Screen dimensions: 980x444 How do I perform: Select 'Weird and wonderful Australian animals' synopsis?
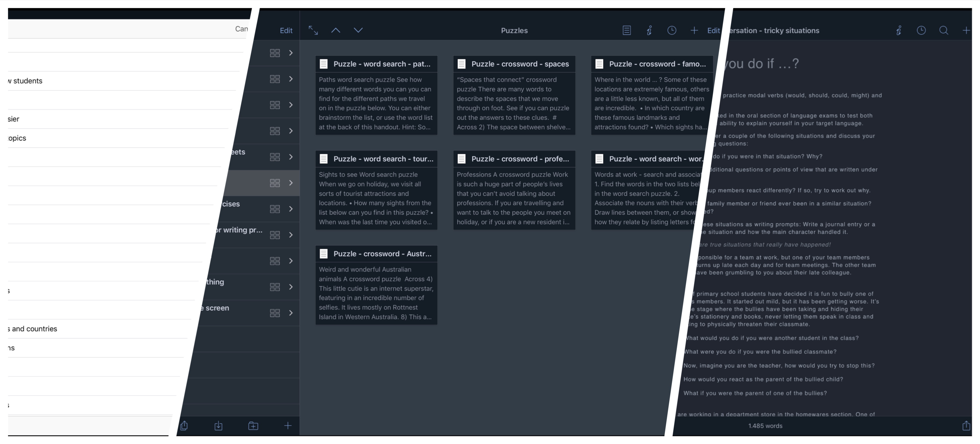(x=376, y=293)
